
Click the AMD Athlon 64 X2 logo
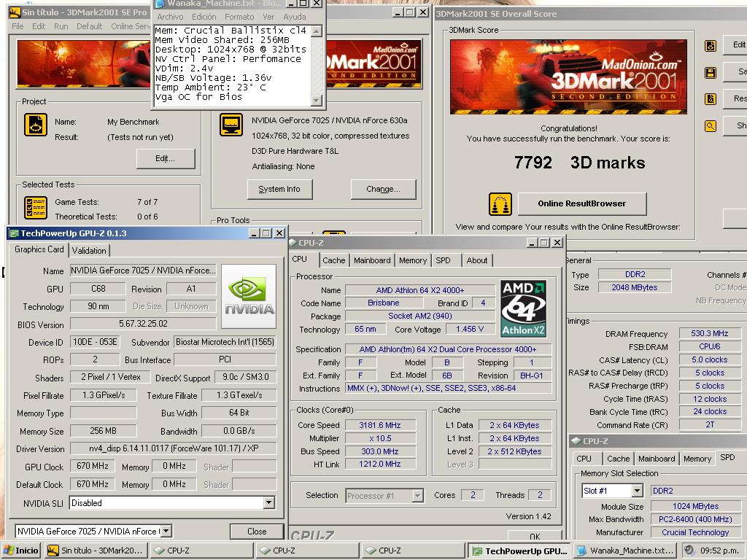tap(523, 308)
